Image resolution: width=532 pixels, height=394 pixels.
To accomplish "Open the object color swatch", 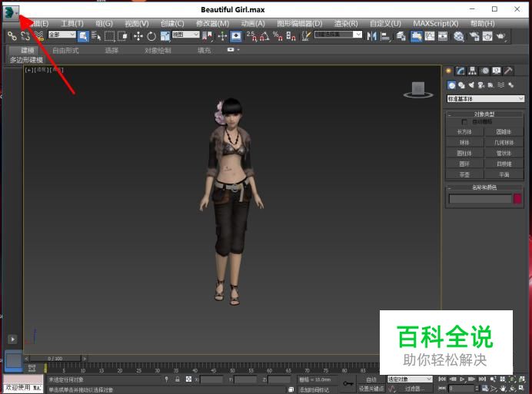I will coord(518,199).
